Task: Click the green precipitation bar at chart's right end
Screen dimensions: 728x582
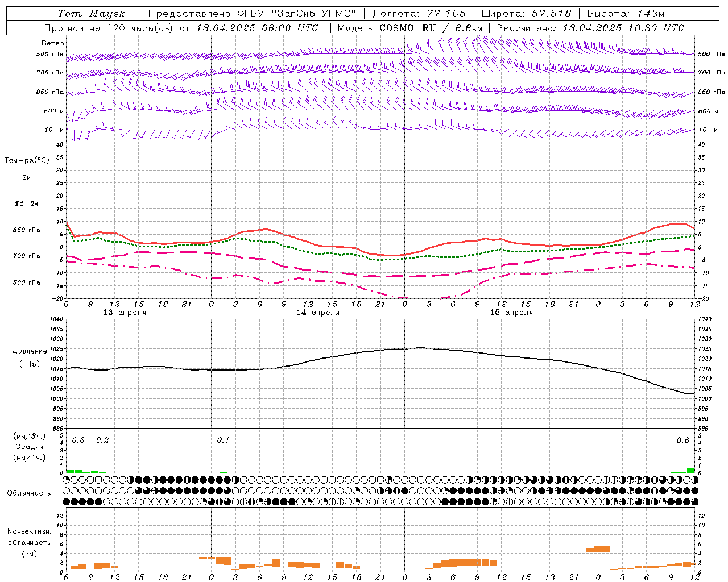Action: click(690, 470)
